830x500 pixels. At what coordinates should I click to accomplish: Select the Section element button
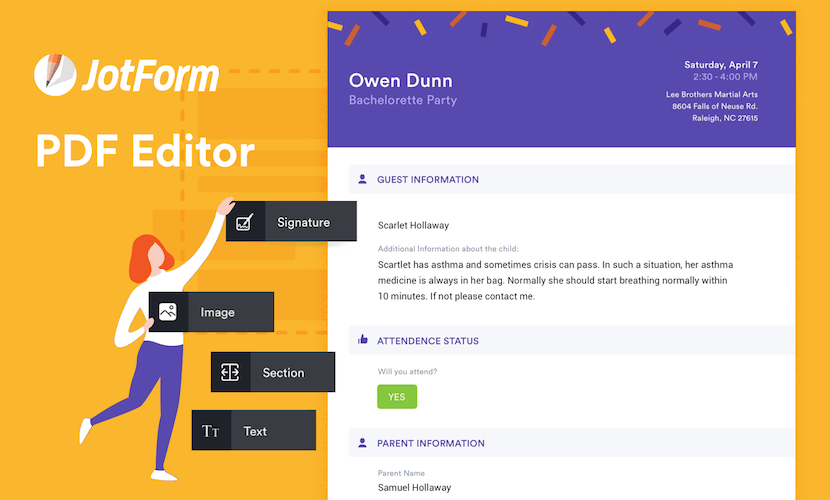pyautogui.click(x=273, y=372)
